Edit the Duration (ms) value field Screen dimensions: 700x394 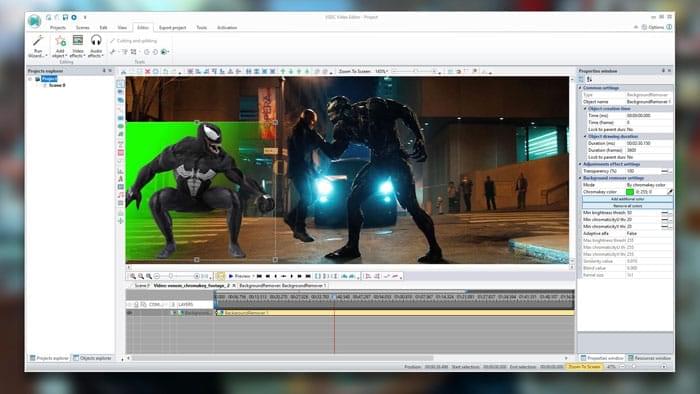pyautogui.click(x=649, y=143)
